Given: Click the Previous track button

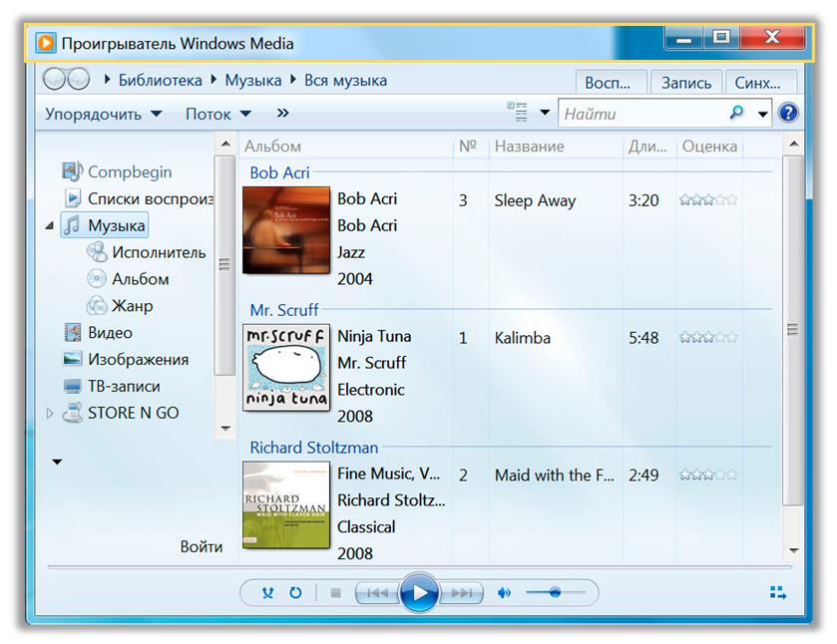Looking at the screenshot, I should (x=377, y=593).
